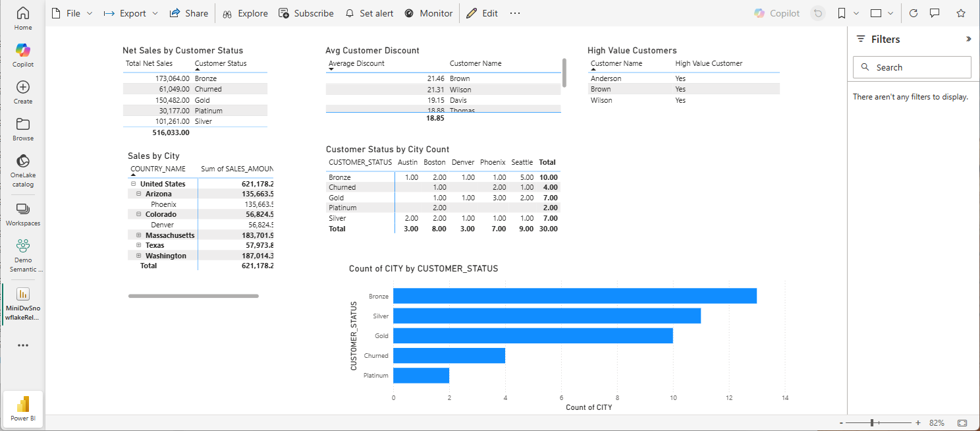The width and height of the screenshot is (980, 431).
Task: Click the zoom slider handle
Action: [x=871, y=422]
